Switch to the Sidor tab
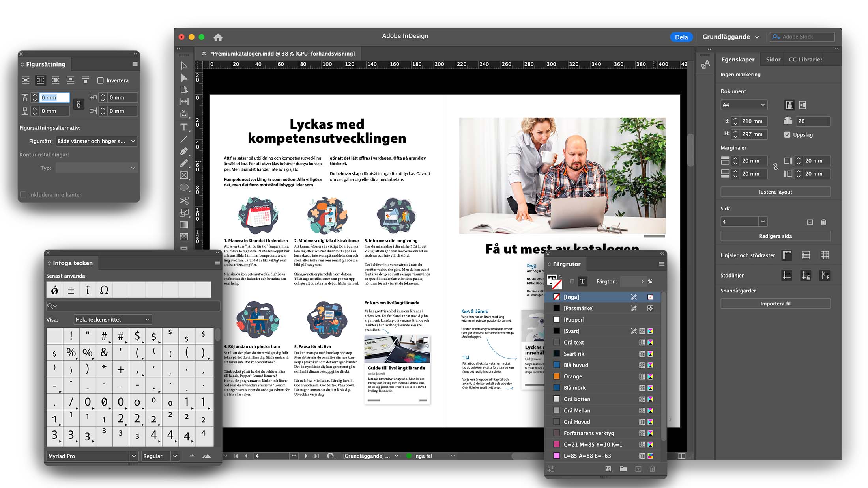868x488 pixels. click(x=773, y=60)
